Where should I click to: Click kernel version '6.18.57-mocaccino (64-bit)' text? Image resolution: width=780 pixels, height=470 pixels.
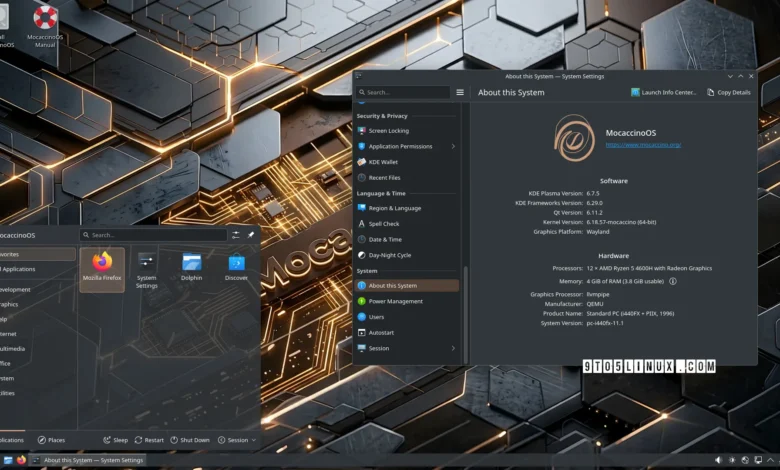pyautogui.click(x=621, y=222)
